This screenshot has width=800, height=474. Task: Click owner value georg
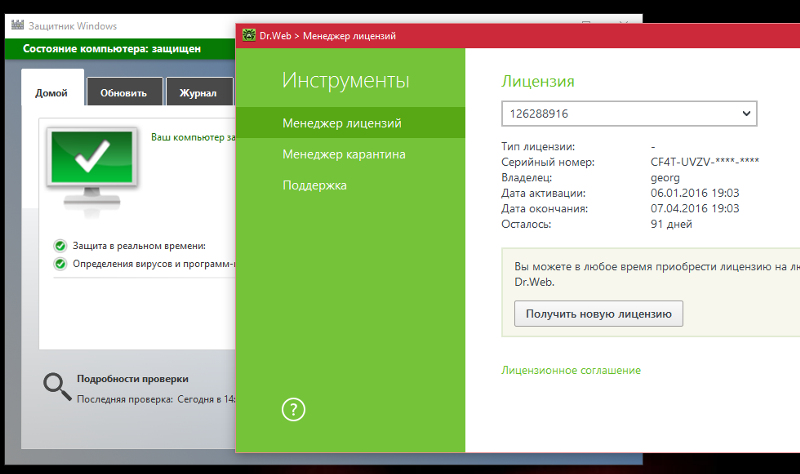(x=665, y=178)
